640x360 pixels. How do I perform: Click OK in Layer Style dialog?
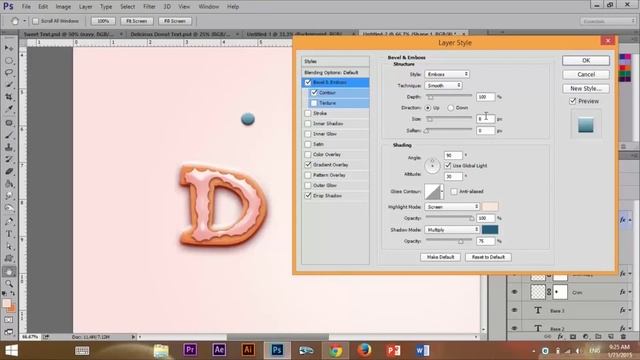[x=586, y=60]
